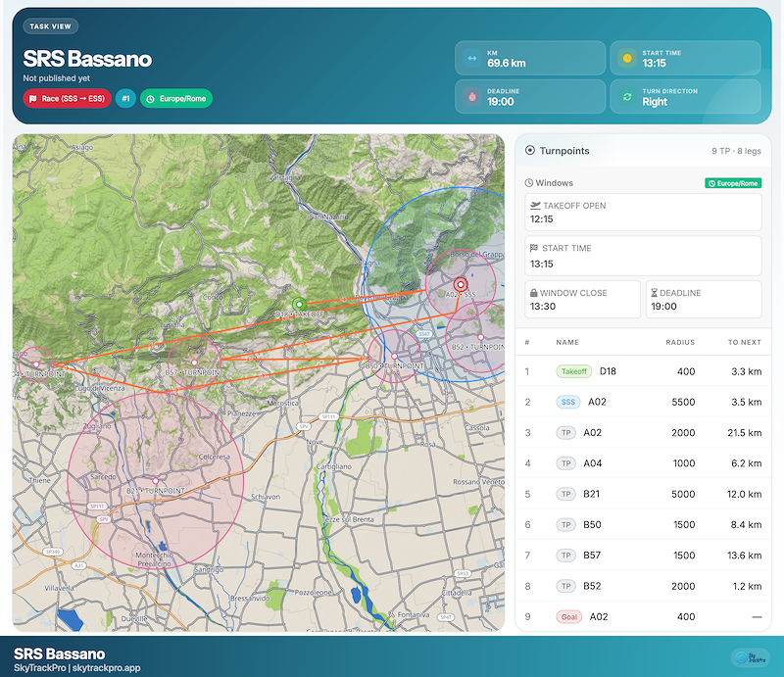
Task: Click the TP tag for A04
Action: [566, 463]
